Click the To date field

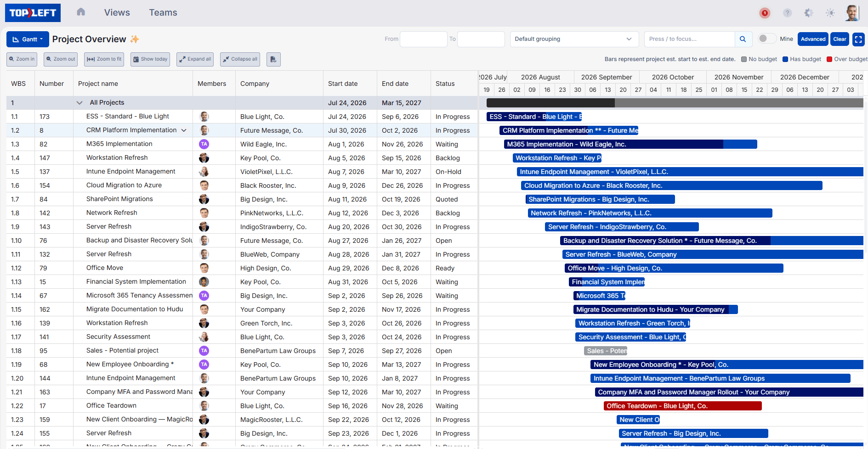pos(481,39)
